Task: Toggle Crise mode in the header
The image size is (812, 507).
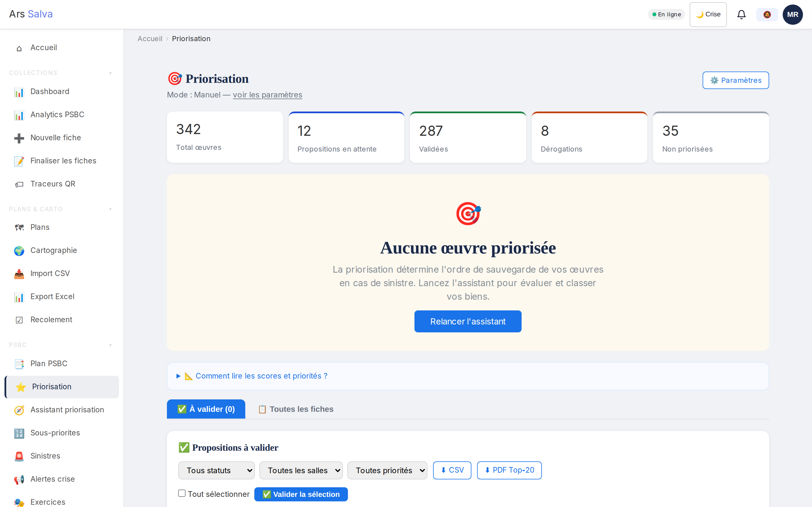Action: click(x=708, y=14)
